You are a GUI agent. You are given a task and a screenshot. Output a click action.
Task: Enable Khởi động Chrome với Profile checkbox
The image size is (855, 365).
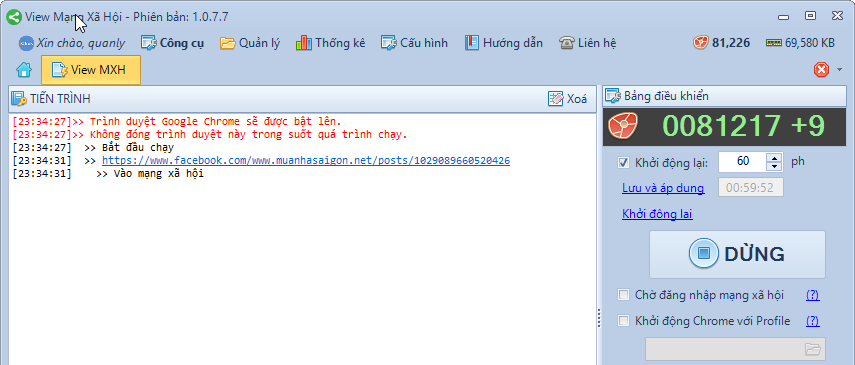click(x=623, y=321)
